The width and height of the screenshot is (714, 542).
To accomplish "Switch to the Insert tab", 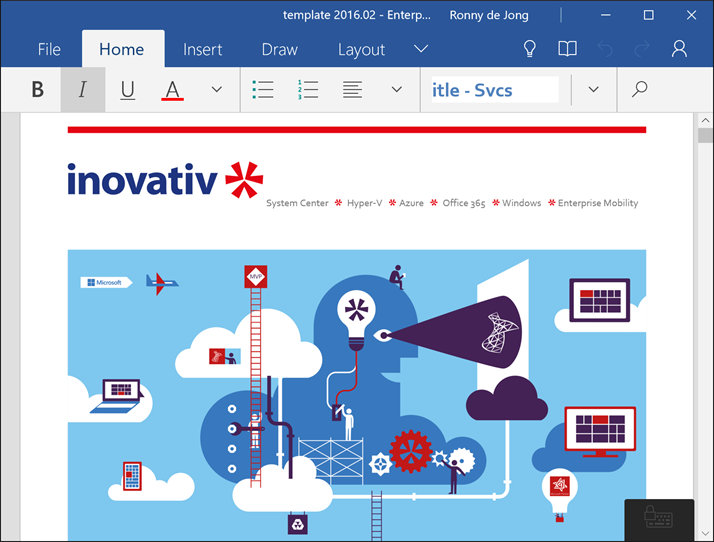I will (203, 49).
